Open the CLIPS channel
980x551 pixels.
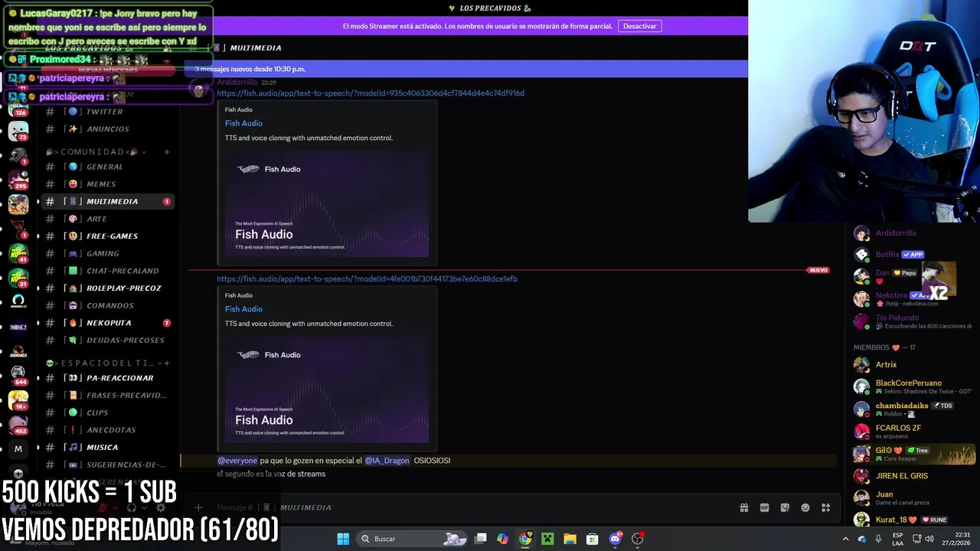pyautogui.click(x=107, y=412)
